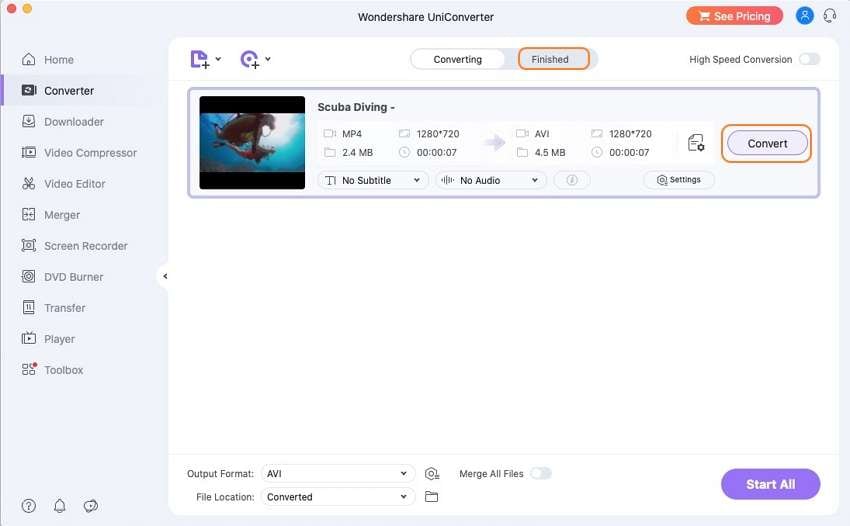This screenshot has width=850, height=526.
Task: Click the Screen Recorder sidebar icon
Action: tap(28, 245)
